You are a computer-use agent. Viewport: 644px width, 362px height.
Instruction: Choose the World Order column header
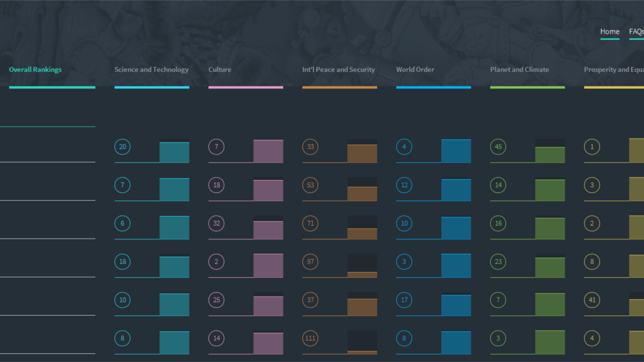[x=415, y=70]
